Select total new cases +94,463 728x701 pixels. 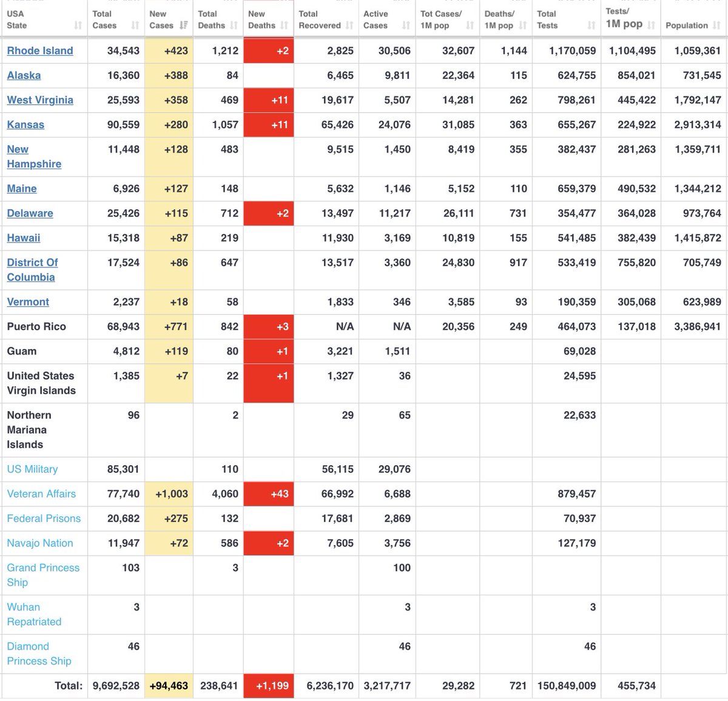coord(169,686)
